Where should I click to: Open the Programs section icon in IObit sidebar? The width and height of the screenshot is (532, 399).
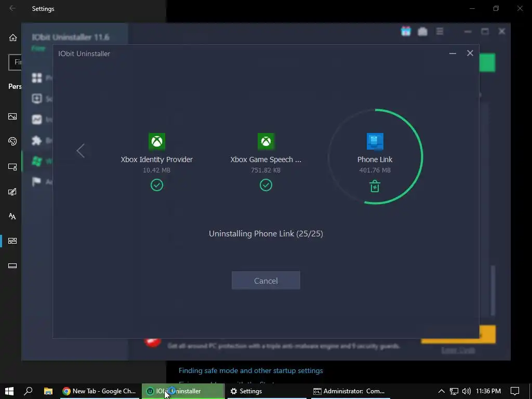coord(37,78)
